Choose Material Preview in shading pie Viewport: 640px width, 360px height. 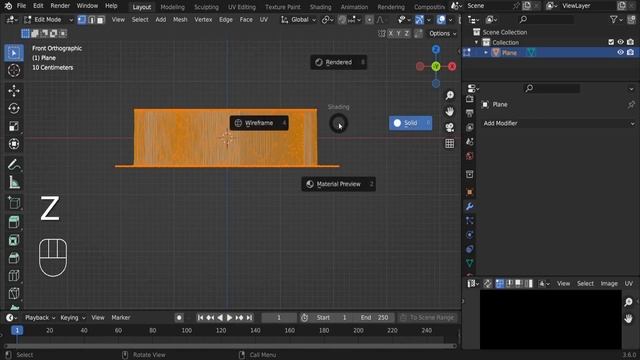(338, 184)
